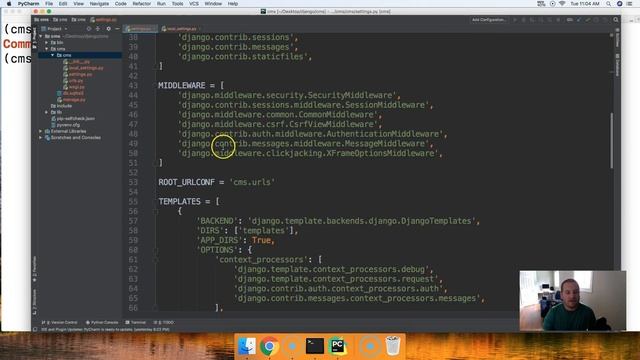Open Python Console tool window
Viewport: 640px width, 360px height.
point(102,322)
